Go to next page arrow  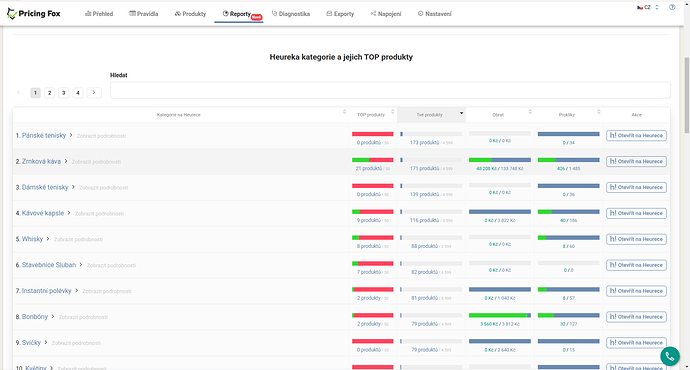(x=94, y=92)
